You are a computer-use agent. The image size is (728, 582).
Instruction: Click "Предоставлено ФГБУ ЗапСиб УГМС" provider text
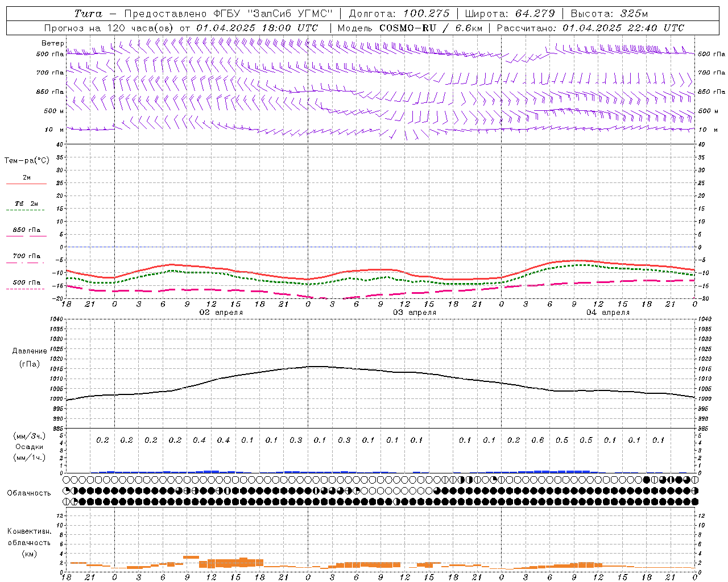tap(228, 14)
